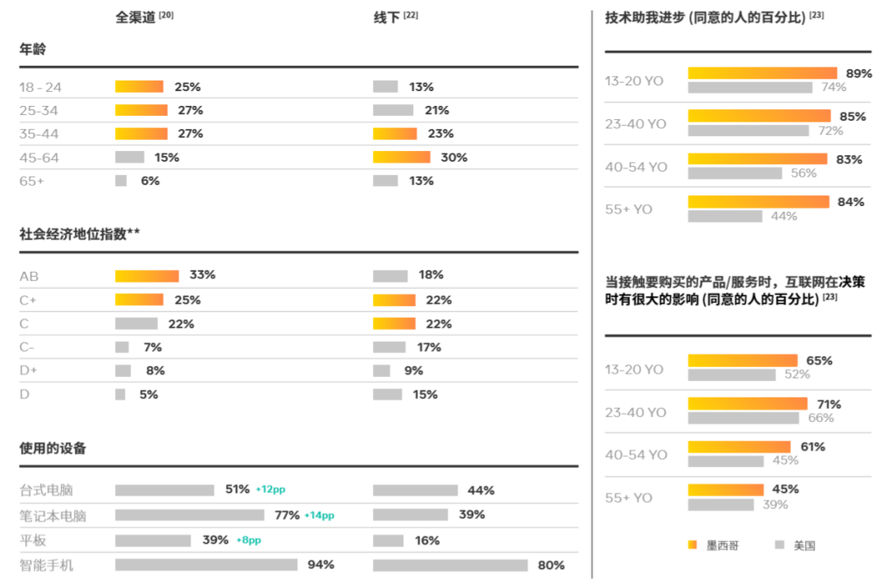
Task: Click the +12pp label for 台式电脑
Action: (270, 489)
